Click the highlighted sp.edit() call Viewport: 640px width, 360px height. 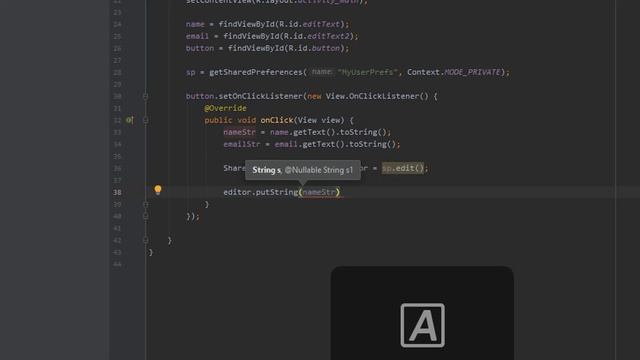tap(403, 168)
